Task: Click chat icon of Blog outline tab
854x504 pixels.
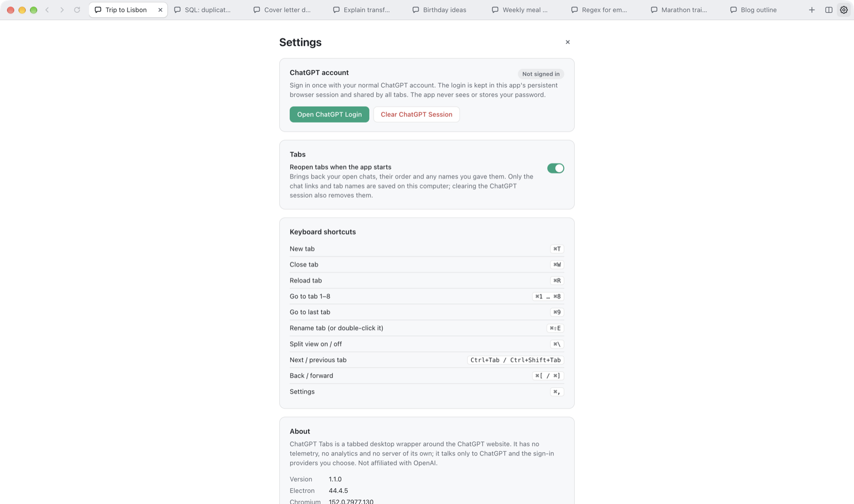Action: pos(733,10)
